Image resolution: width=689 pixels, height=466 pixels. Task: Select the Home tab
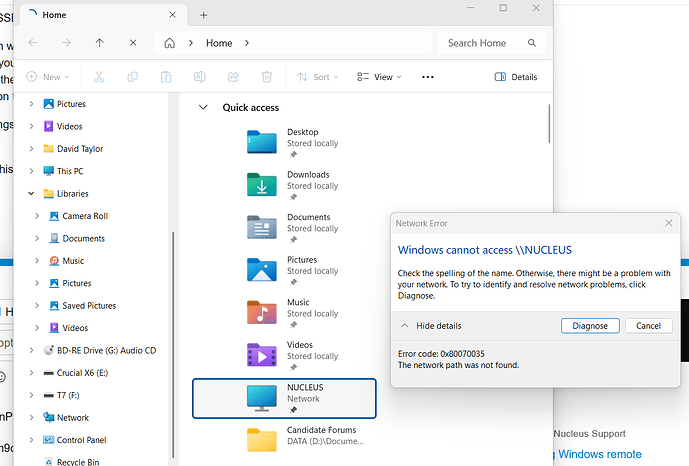point(90,15)
